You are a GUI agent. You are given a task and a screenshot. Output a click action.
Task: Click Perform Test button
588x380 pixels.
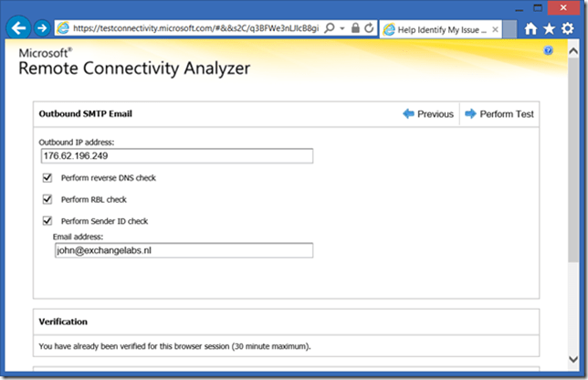click(x=499, y=114)
